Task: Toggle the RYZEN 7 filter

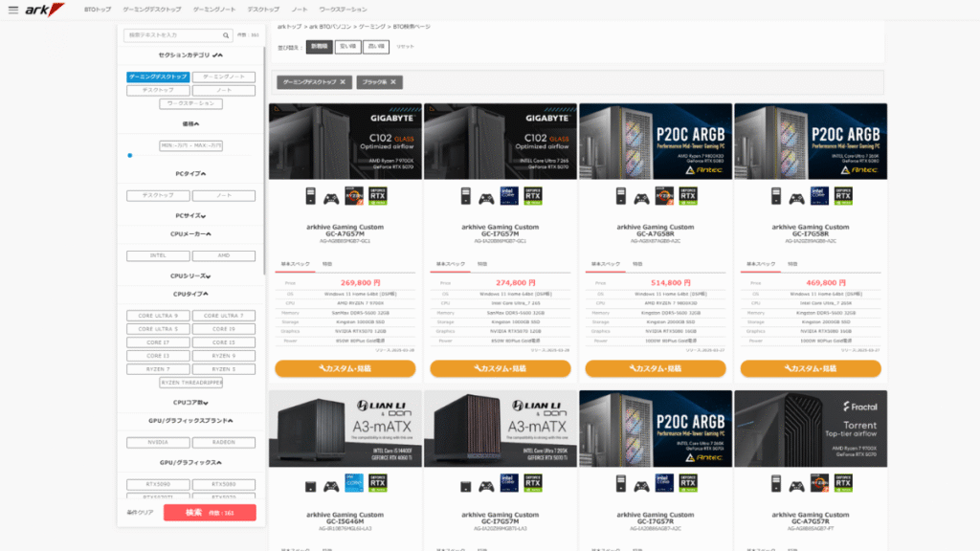Action: coord(158,369)
